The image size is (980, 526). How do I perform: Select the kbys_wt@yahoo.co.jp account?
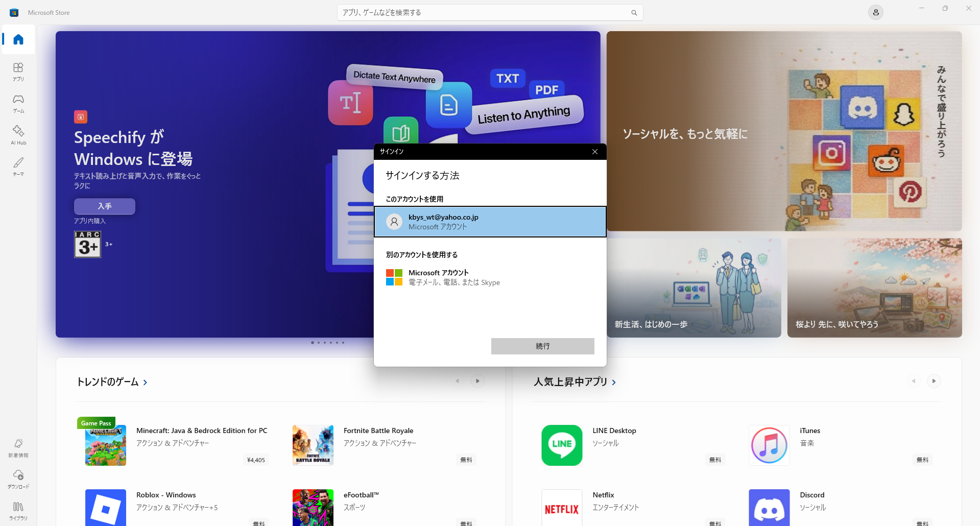(x=490, y=221)
